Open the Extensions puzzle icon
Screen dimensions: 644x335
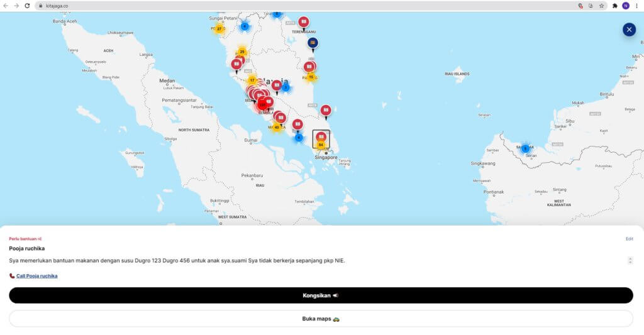(615, 6)
